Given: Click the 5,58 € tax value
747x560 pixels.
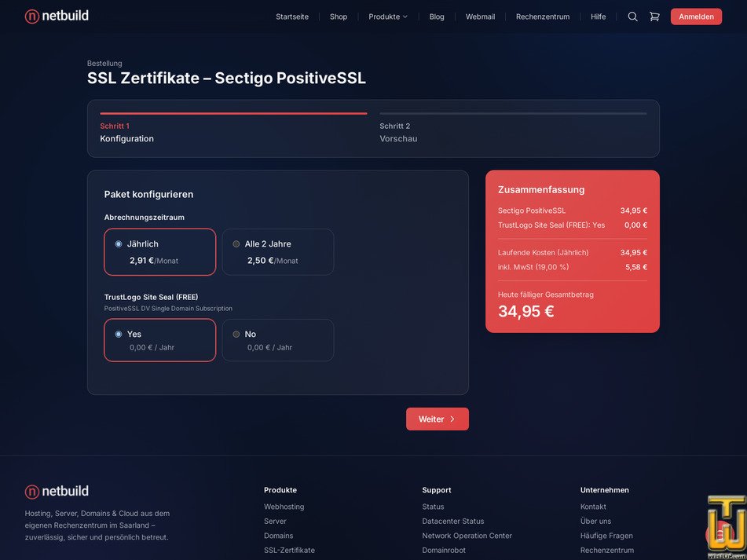Looking at the screenshot, I should (636, 267).
